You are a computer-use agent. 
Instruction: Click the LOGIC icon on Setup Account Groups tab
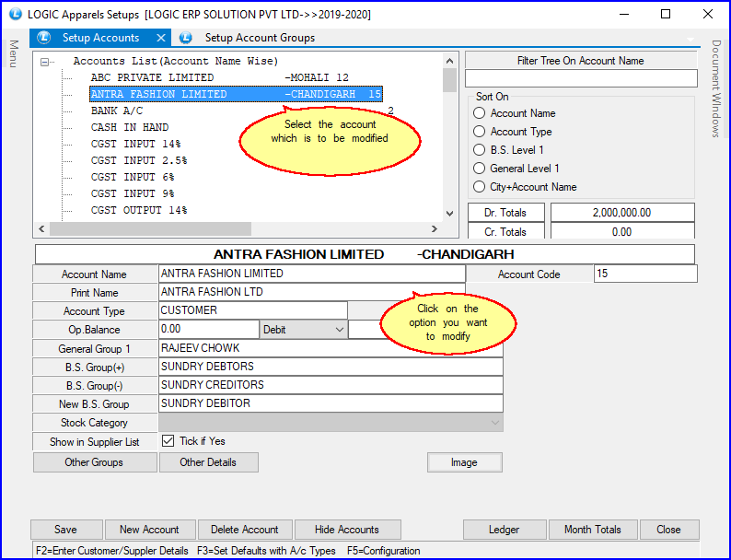[186, 38]
